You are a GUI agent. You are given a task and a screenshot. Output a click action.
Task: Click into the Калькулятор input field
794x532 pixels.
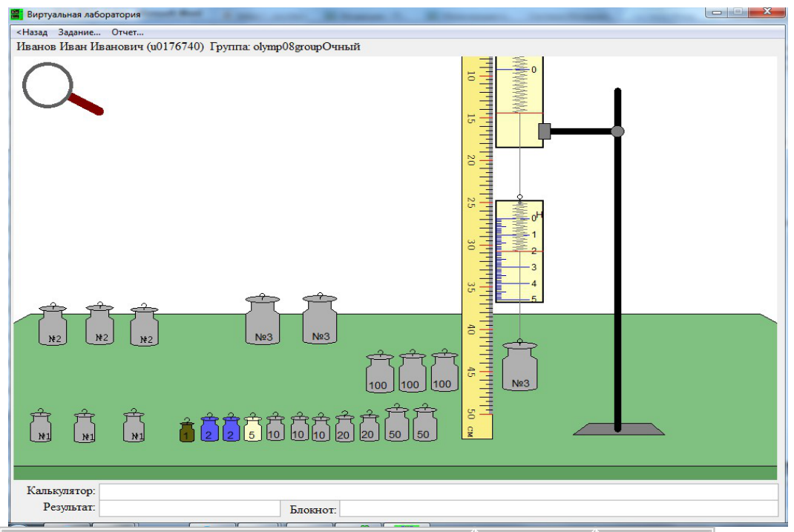point(439,491)
